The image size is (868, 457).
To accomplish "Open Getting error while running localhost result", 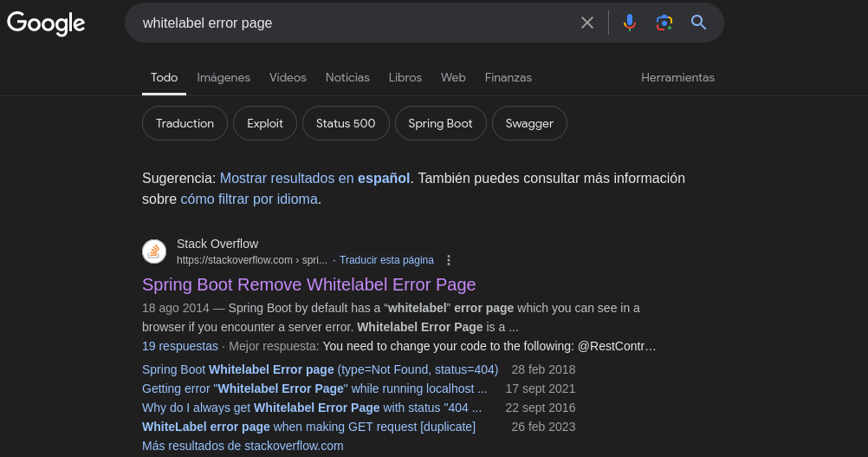I will [314, 388].
